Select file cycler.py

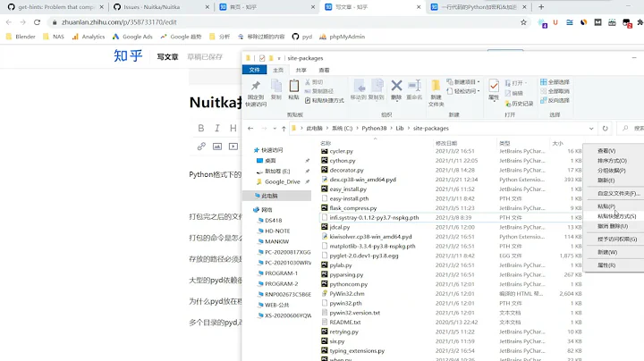pos(342,151)
